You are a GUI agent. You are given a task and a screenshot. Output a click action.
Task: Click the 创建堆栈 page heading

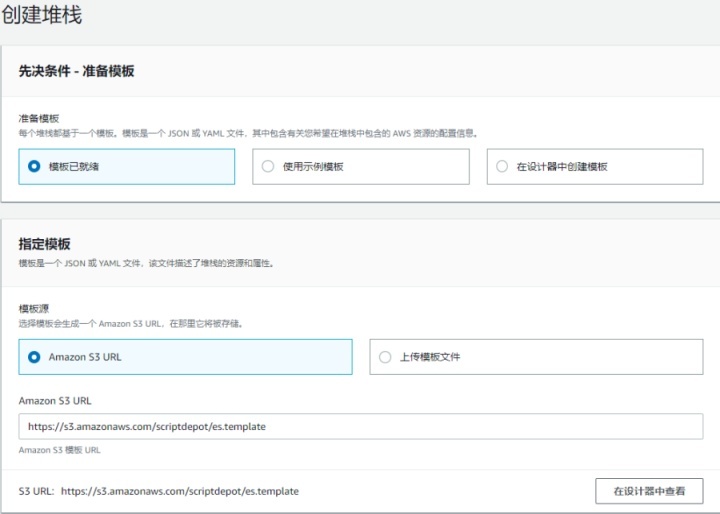[41, 15]
